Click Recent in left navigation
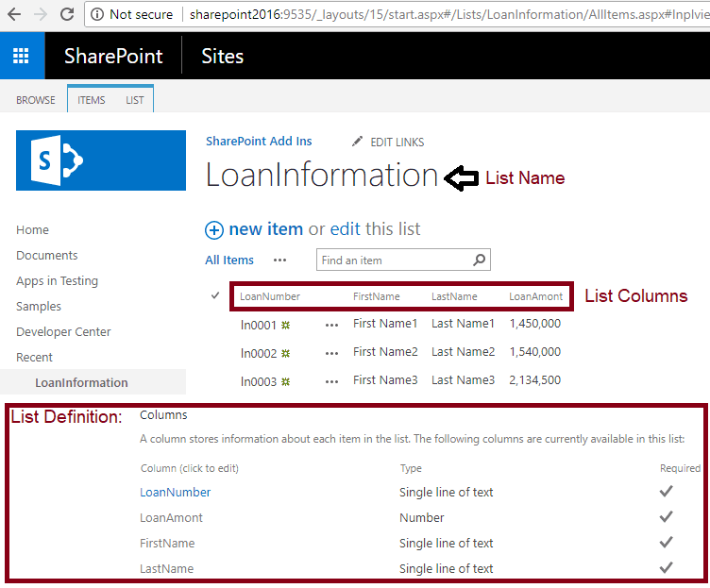This screenshot has width=710, height=588. pos(34,357)
